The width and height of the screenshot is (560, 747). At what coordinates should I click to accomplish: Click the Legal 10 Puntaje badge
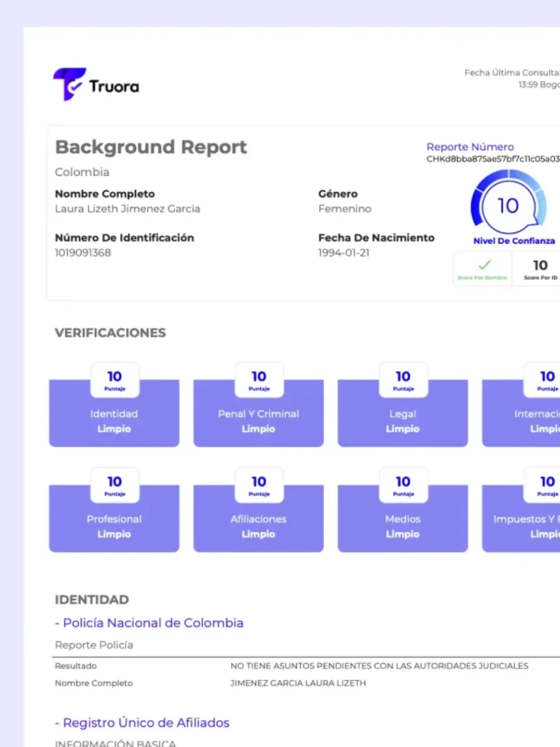tap(403, 380)
